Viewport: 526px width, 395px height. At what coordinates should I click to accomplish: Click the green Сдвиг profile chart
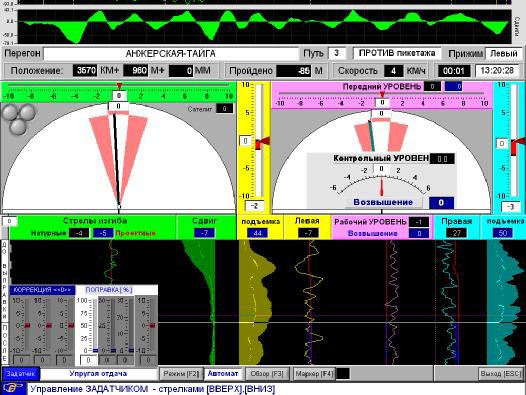[198, 302]
